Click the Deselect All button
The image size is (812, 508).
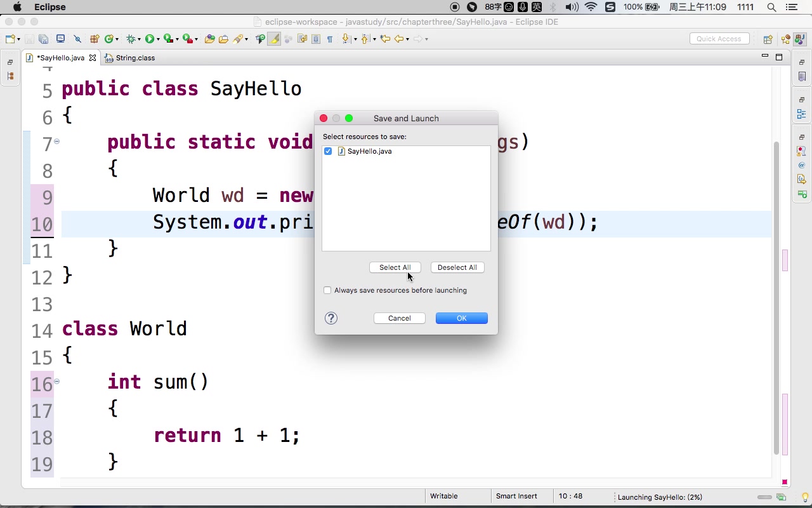click(x=457, y=267)
